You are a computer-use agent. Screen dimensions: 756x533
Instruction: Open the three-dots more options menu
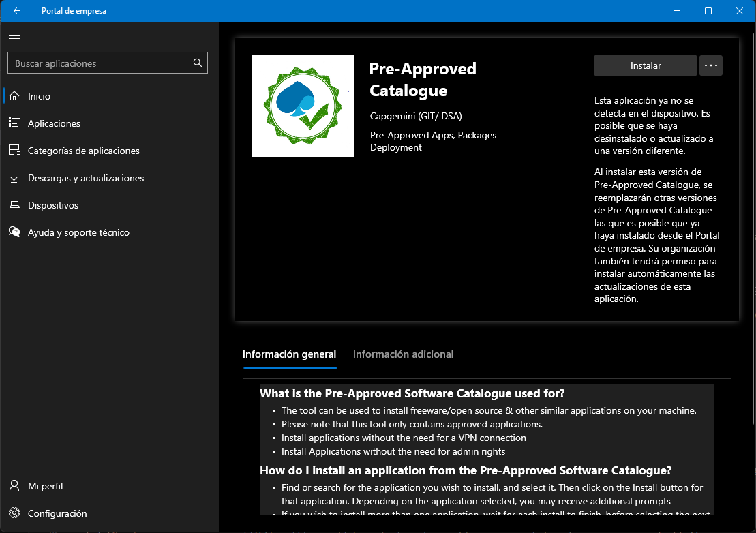tap(711, 65)
